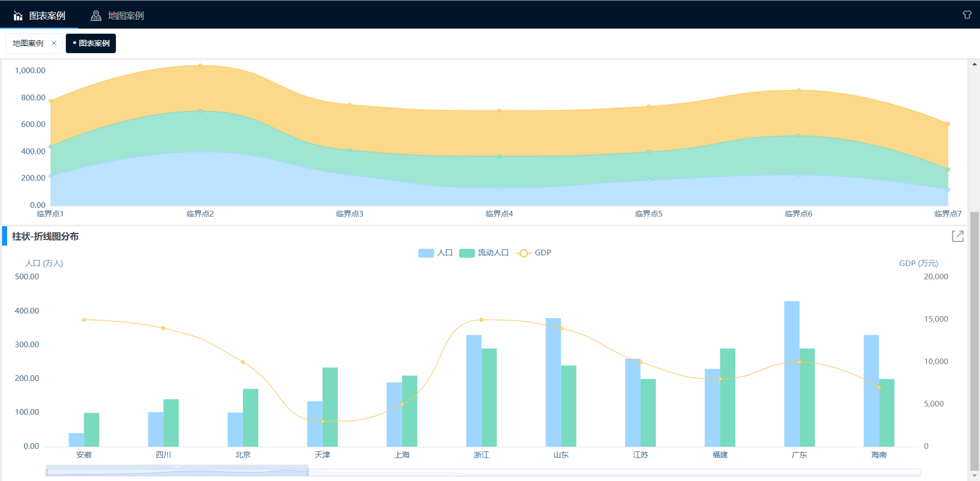Click the 天津 green 流动人口 bar
The width and height of the screenshot is (980, 481).
[x=330, y=407]
